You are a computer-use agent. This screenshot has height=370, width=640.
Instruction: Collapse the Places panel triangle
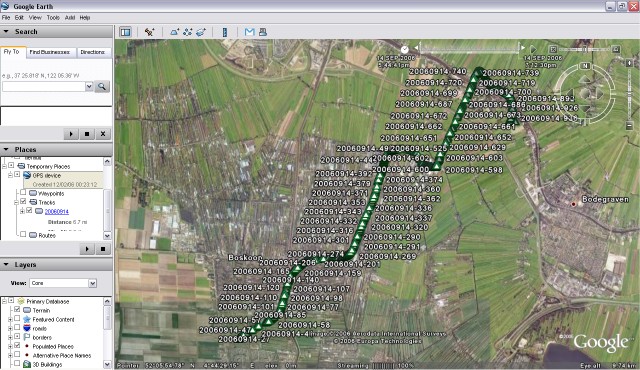pyautogui.click(x=6, y=149)
